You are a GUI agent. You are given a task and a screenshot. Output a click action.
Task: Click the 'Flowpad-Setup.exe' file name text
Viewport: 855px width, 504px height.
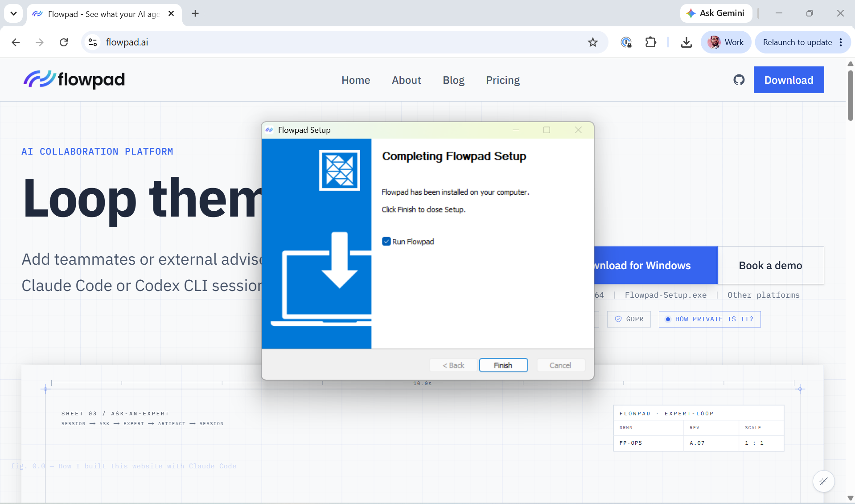click(666, 295)
